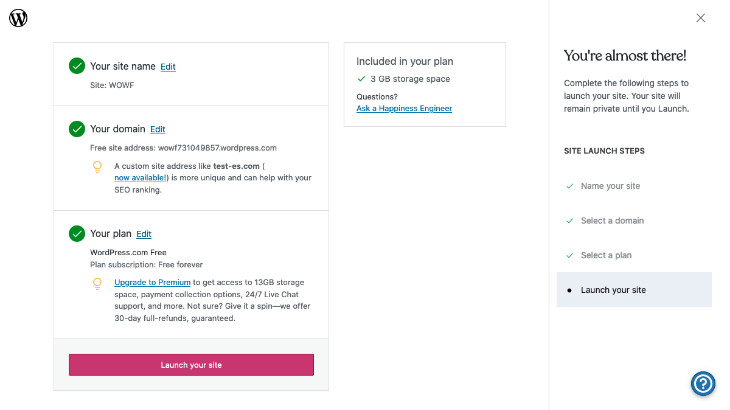Click lightbulb tip icon under domain
The width and height of the screenshot is (730, 410).
click(97, 167)
